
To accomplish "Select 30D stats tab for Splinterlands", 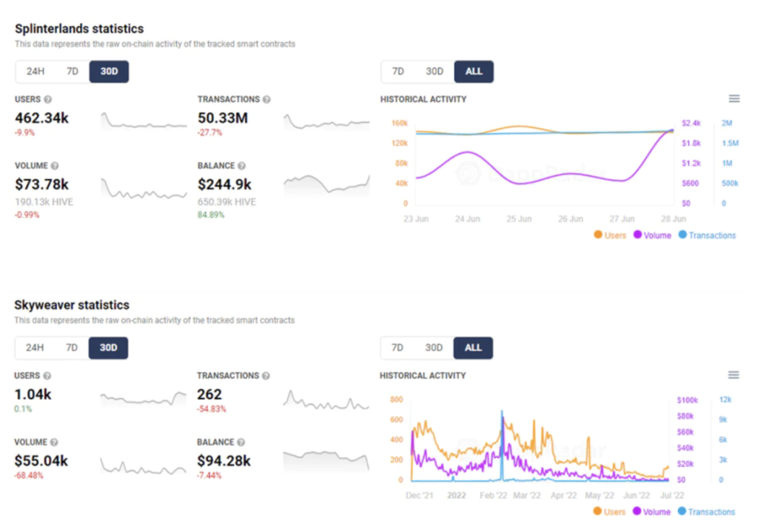I will point(109,72).
